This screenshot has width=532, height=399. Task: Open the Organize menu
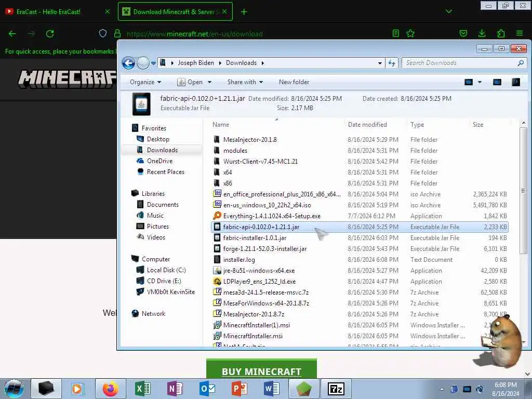click(145, 82)
